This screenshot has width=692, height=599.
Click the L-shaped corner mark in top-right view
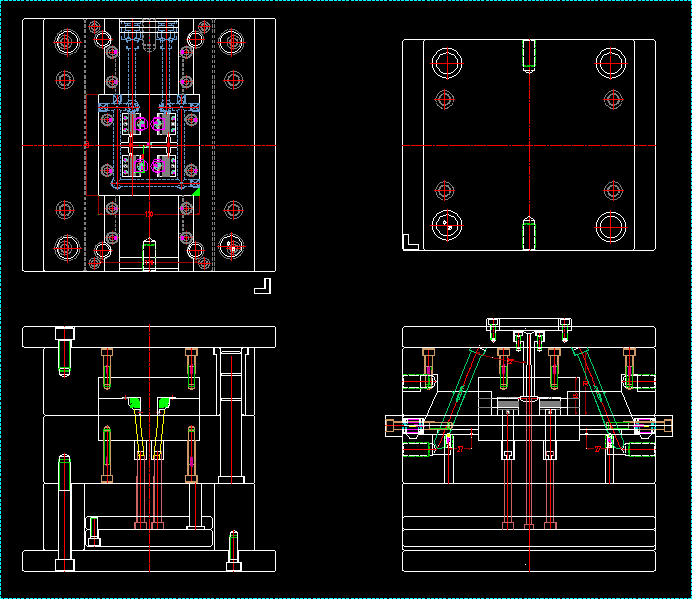(410, 241)
